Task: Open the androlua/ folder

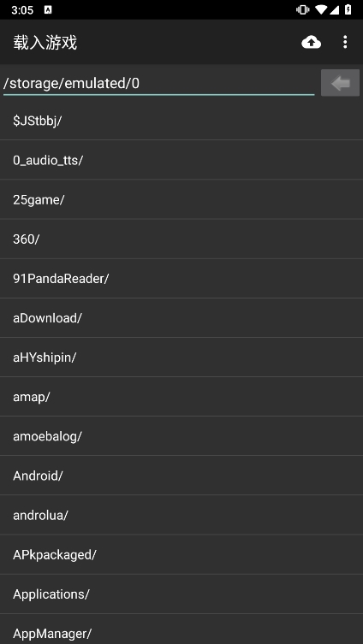Action: point(181,515)
